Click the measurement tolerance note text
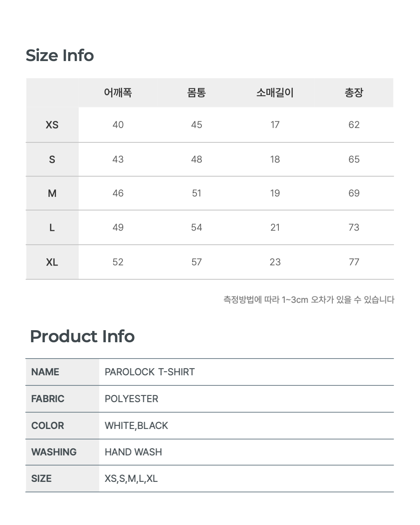 pos(308,300)
